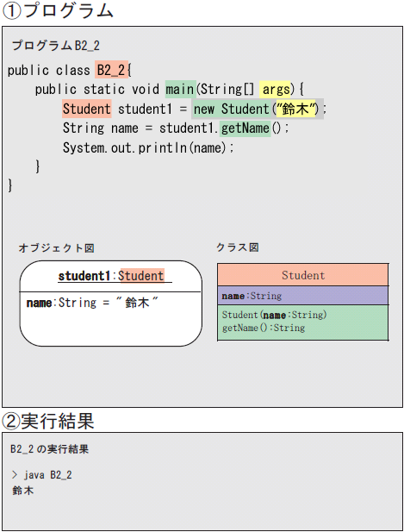Select the new Student constructor call
Viewport: 404px width, 532px height.
coord(258,109)
